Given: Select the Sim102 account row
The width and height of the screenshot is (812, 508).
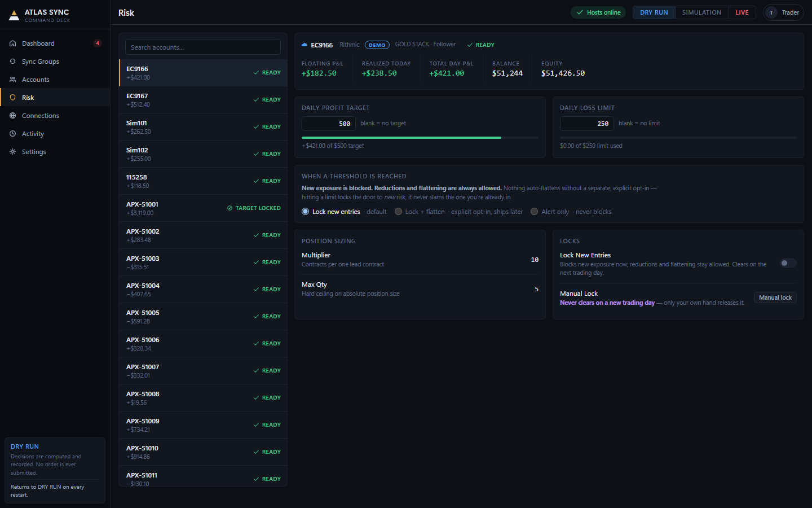Looking at the screenshot, I should (x=203, y=154).
